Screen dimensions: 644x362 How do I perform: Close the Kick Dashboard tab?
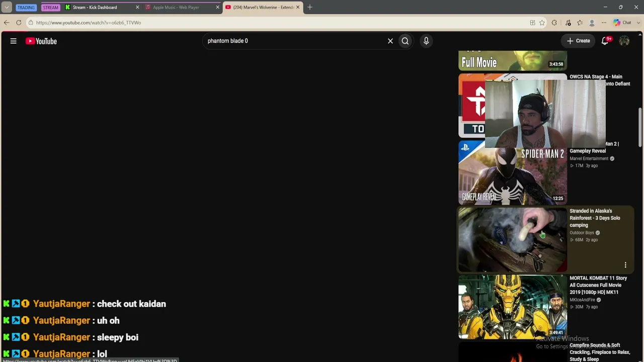point(137,7)
